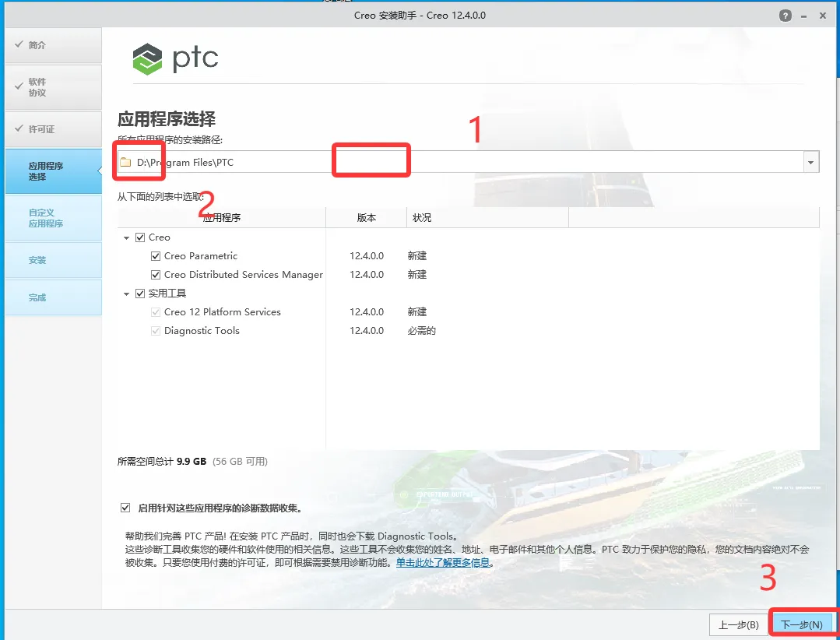Open the 安装 step
This screenshot has height=640, width=840.
(54, 260)
